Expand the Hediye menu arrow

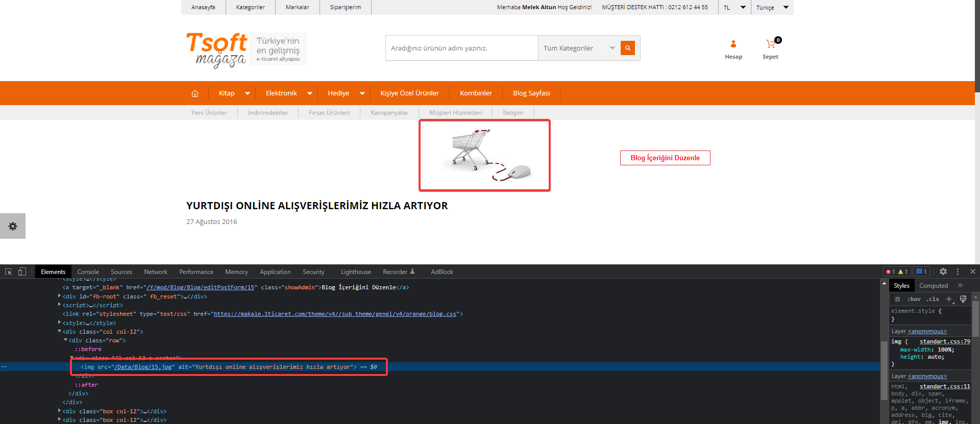(x=362, y=93)
